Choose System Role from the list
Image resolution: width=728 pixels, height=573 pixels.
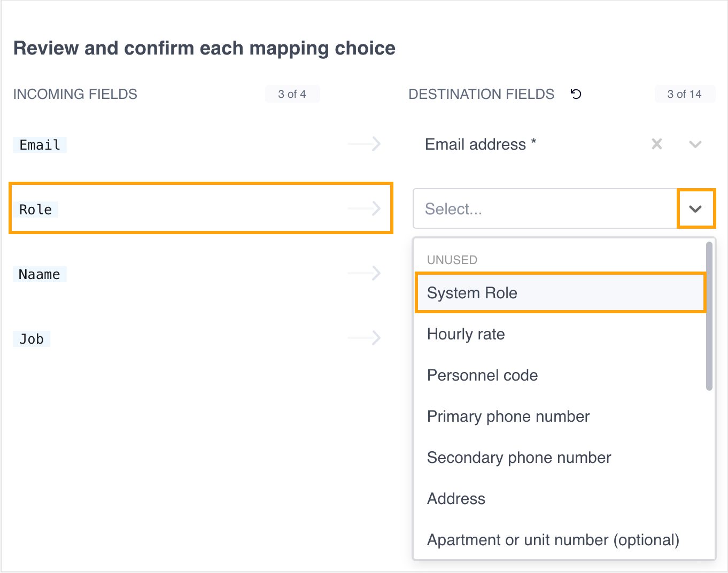560,293
